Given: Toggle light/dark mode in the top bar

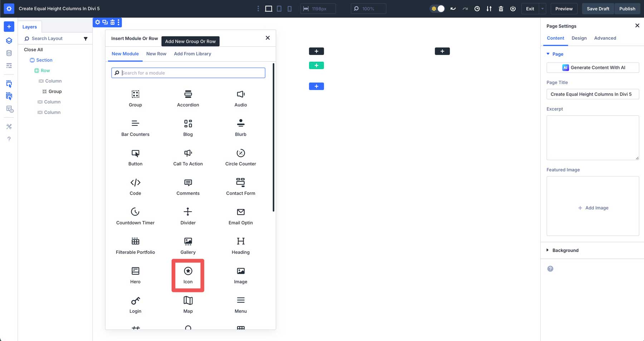Looking at the screenshot, I should point(437,9).
